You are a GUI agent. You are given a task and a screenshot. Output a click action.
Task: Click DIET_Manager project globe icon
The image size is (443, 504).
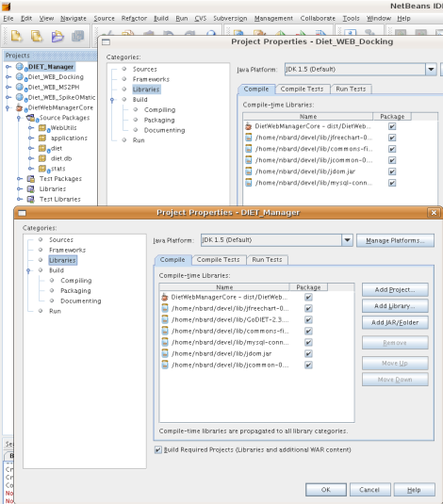click(x=20, y=67)
